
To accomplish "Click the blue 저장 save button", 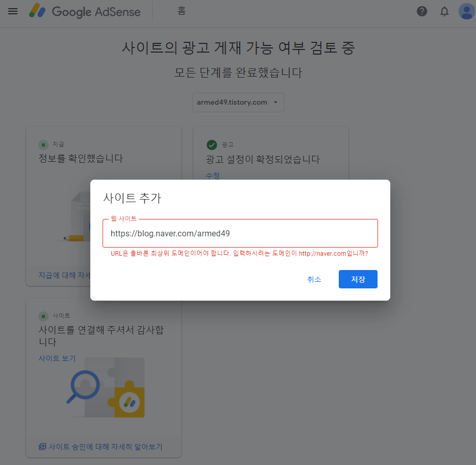I will click(x=358, y=279).
